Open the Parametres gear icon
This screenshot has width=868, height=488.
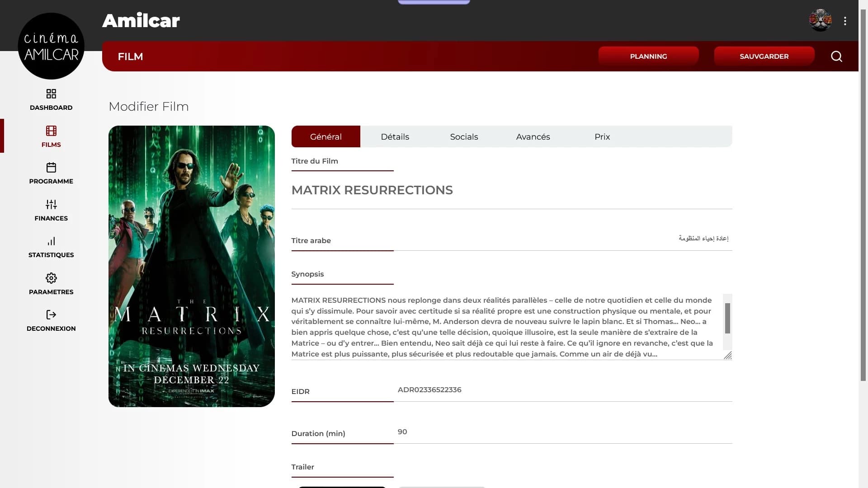pyautogui.click(x=51, y=278)
